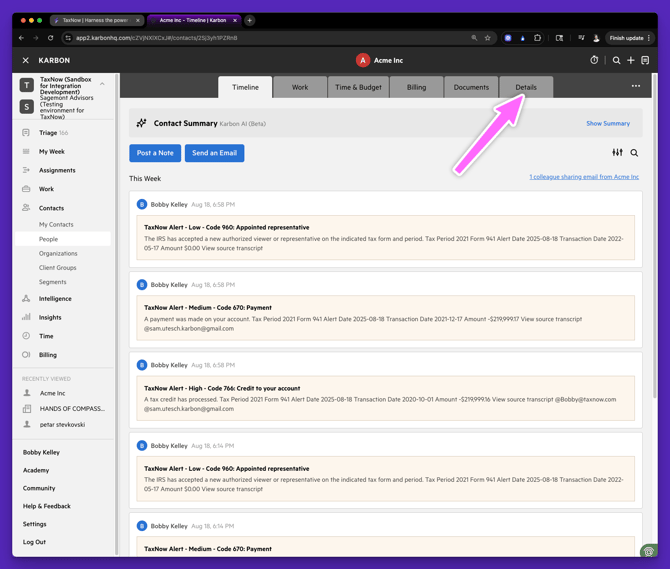Click the Billing sidebar icon
This screenshot has height=569, width=670.
(26, 355)
